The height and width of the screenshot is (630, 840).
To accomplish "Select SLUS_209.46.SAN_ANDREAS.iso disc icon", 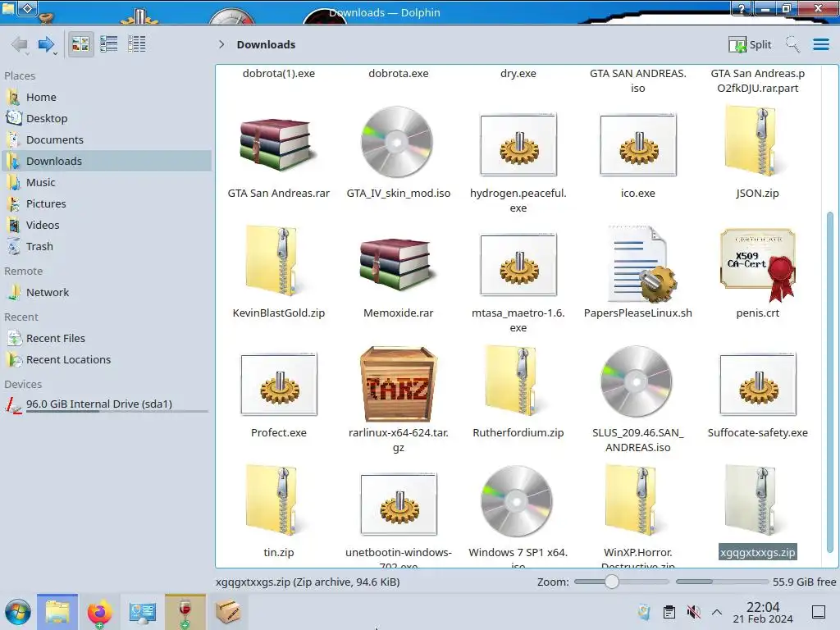I will pyautogui.click(x=637, y=381).
